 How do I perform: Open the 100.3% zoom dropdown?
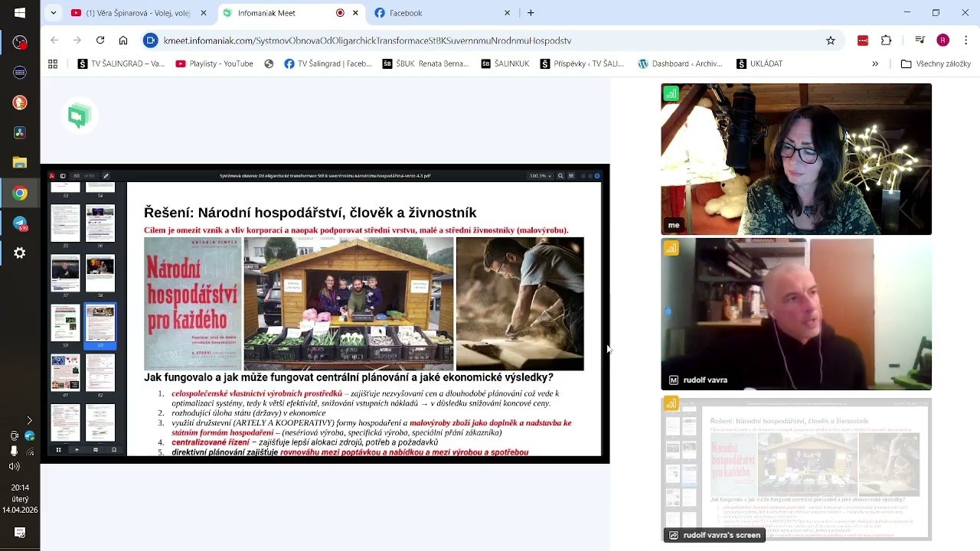[x=541, y=176]
